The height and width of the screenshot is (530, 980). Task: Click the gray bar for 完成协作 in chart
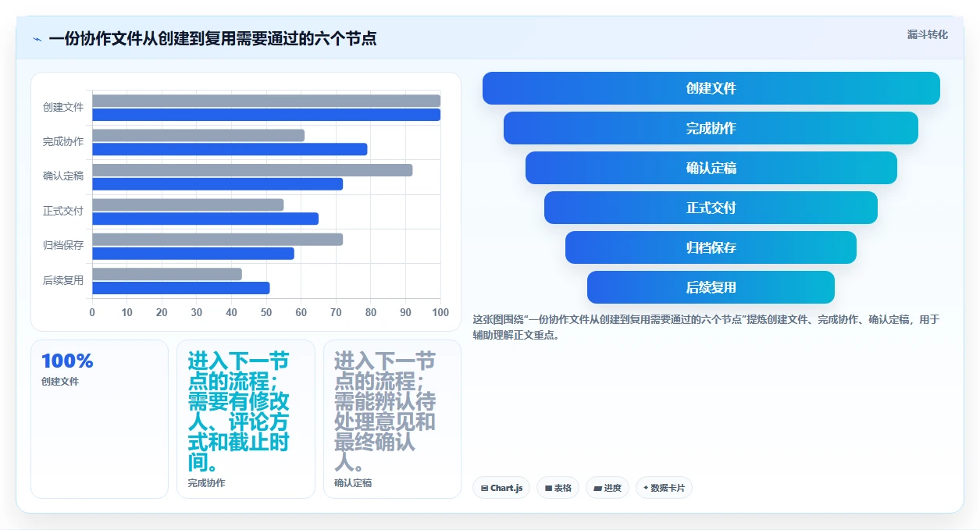(x=198, y=136)
